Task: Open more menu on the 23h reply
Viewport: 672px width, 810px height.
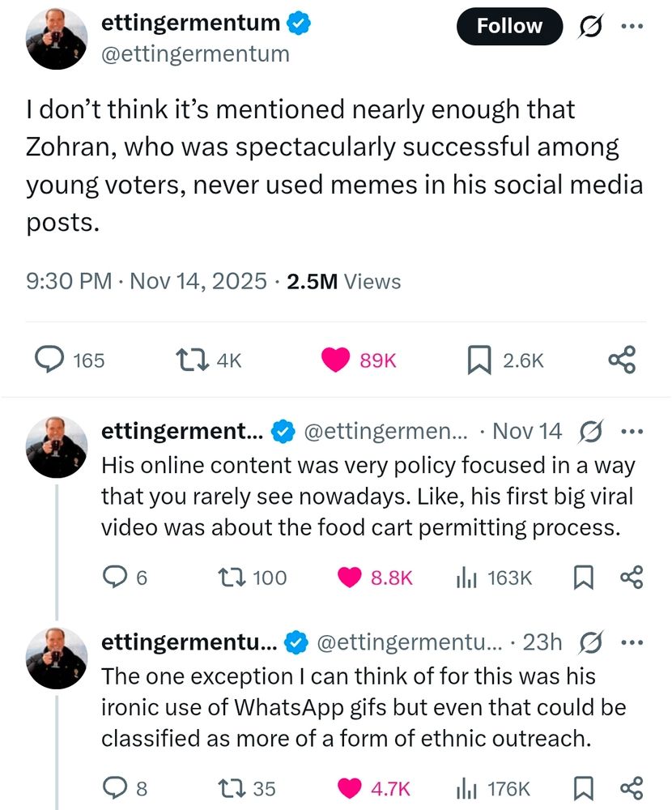Action: [631, 642]
